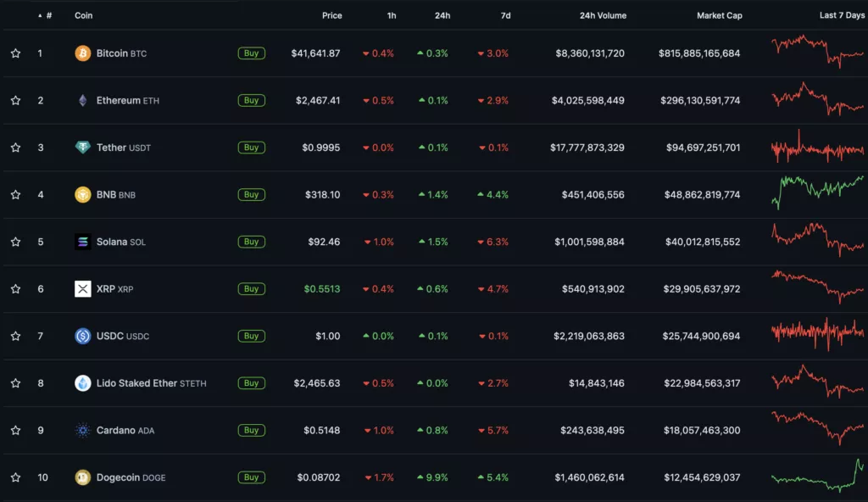Star Lido Staked Ether row
Image resolution: width=868 pixels, height=502 pixels.
click(15, 383)
